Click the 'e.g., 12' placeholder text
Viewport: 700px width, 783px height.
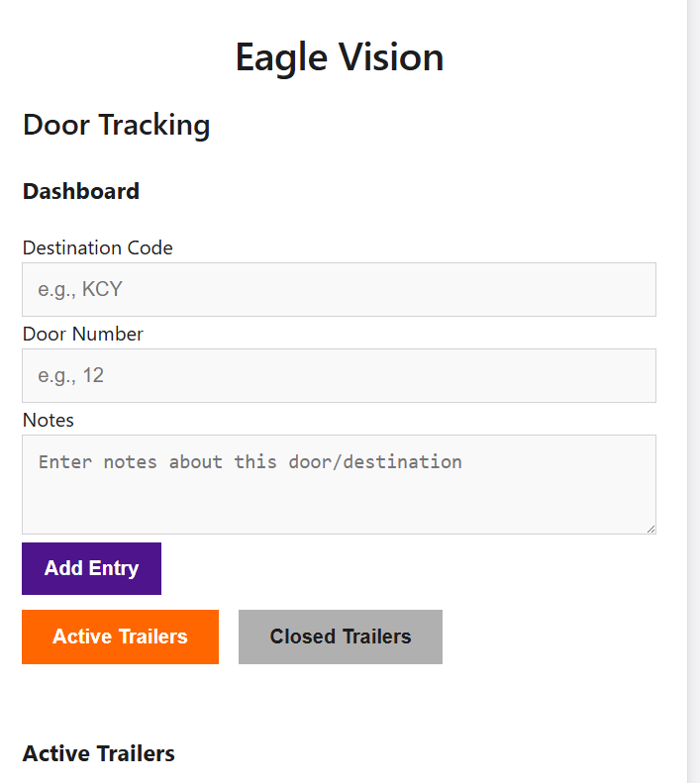click(71, 375)
